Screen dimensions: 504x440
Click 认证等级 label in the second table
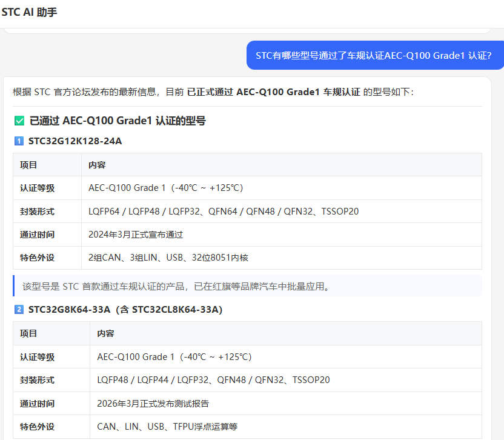(38, 357)
